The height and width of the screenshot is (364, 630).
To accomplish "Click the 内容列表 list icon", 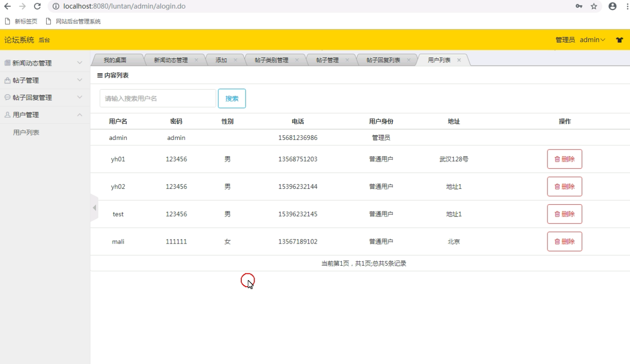I will [x=100, y=76].
